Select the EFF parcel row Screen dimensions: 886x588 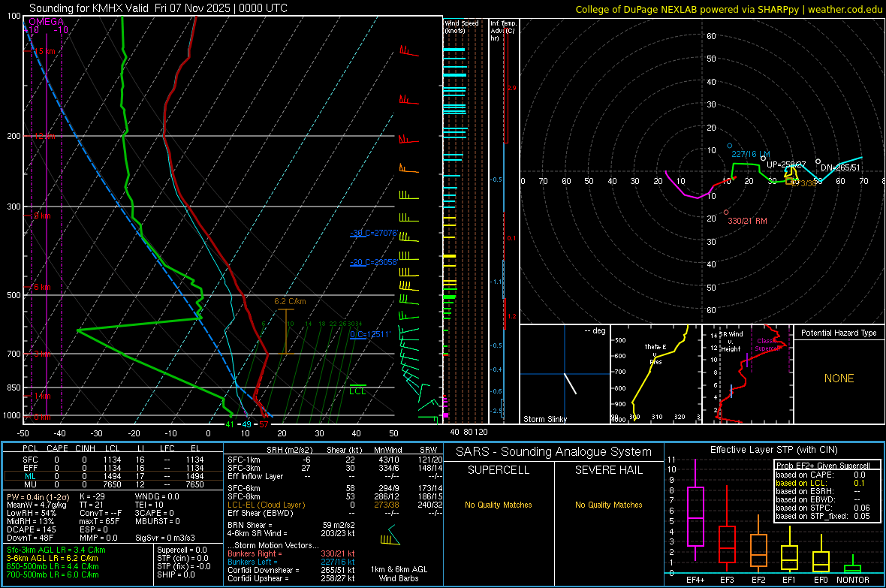113,468
